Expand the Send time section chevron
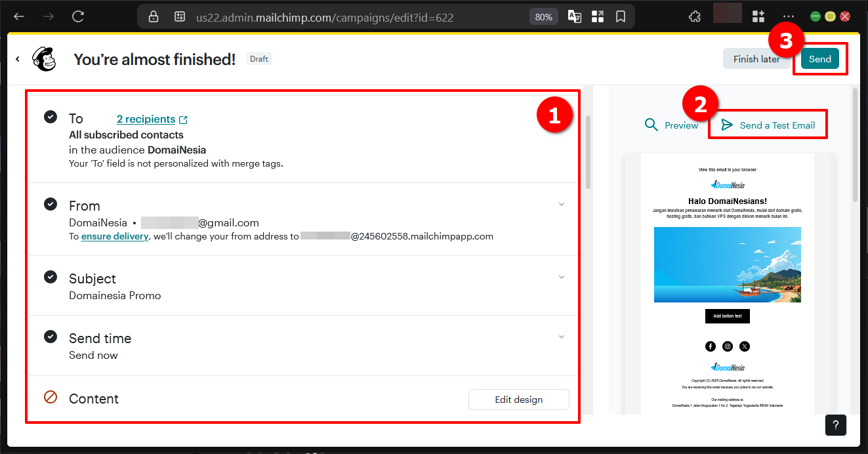868x454 pixels. [x=562, y=337]
